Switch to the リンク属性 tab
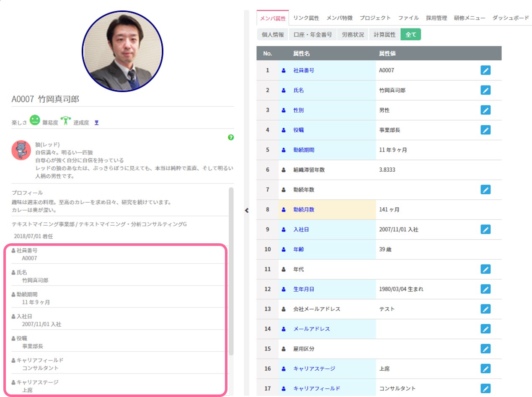 click(306, 18)
